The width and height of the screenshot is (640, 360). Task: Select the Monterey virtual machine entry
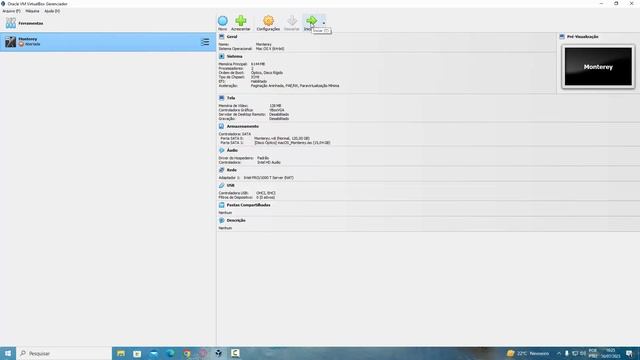coord(108,42)
